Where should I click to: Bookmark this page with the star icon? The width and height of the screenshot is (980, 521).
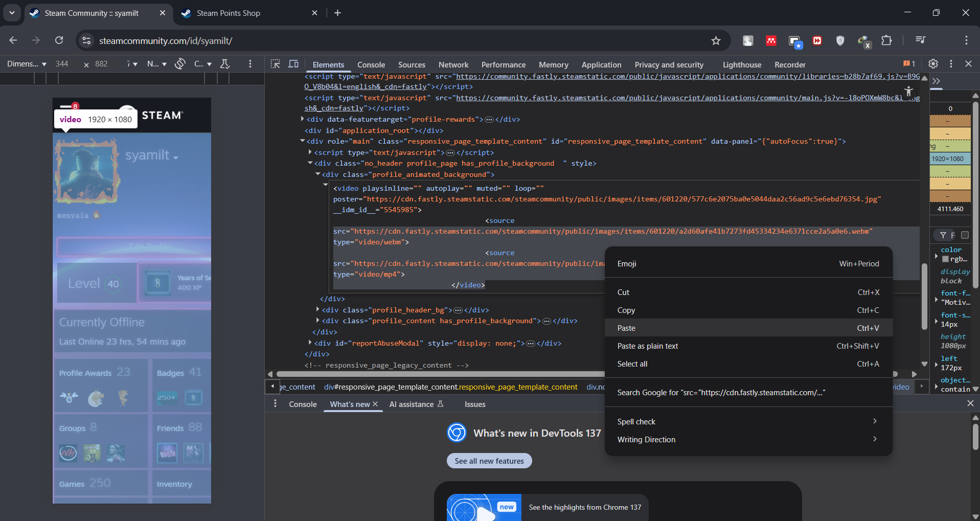pyautogui.click(x=716, y=40)
